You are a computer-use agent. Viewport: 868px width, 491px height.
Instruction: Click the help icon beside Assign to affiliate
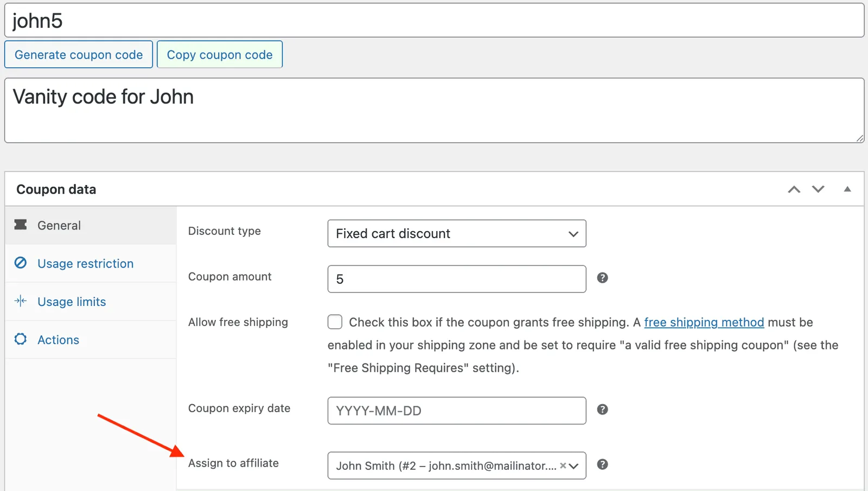[602, 464]
